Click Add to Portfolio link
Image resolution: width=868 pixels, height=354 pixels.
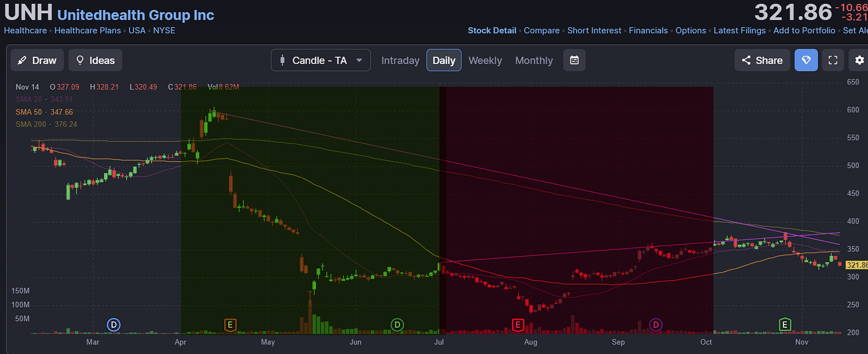coord(804,30)
